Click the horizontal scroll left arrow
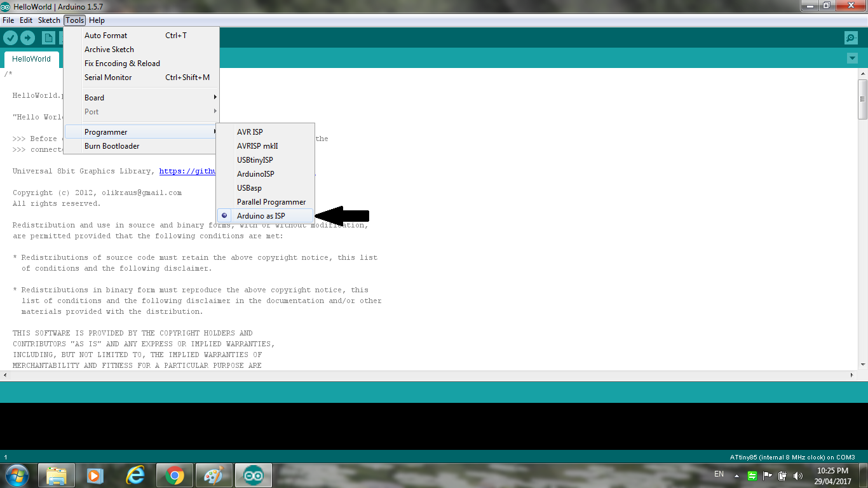The image size is (868, 488). click(x=5, y=376)
